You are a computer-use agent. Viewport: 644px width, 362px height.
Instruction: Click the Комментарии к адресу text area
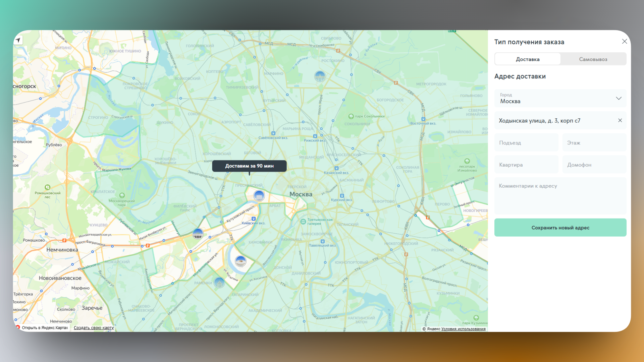(560, 196)
